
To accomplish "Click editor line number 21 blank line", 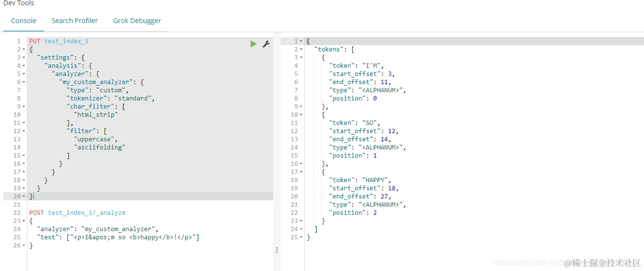I will tap(17, 205).
